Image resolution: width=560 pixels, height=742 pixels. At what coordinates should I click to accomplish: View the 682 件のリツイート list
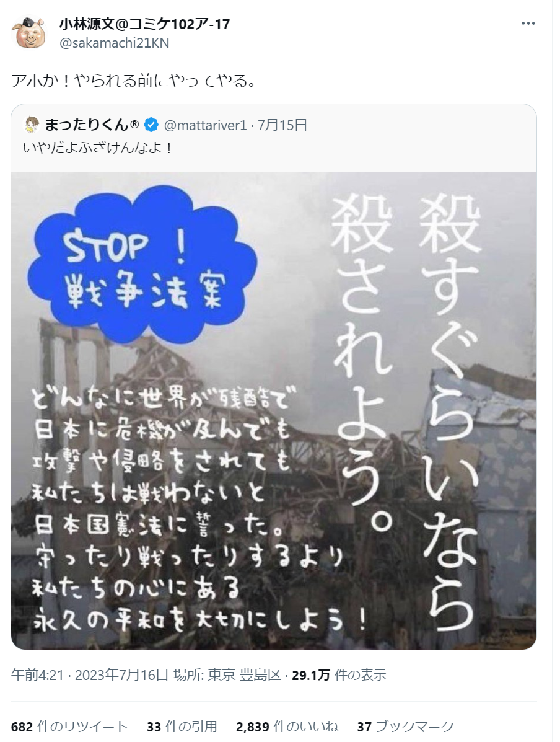(x=69, y=727)
